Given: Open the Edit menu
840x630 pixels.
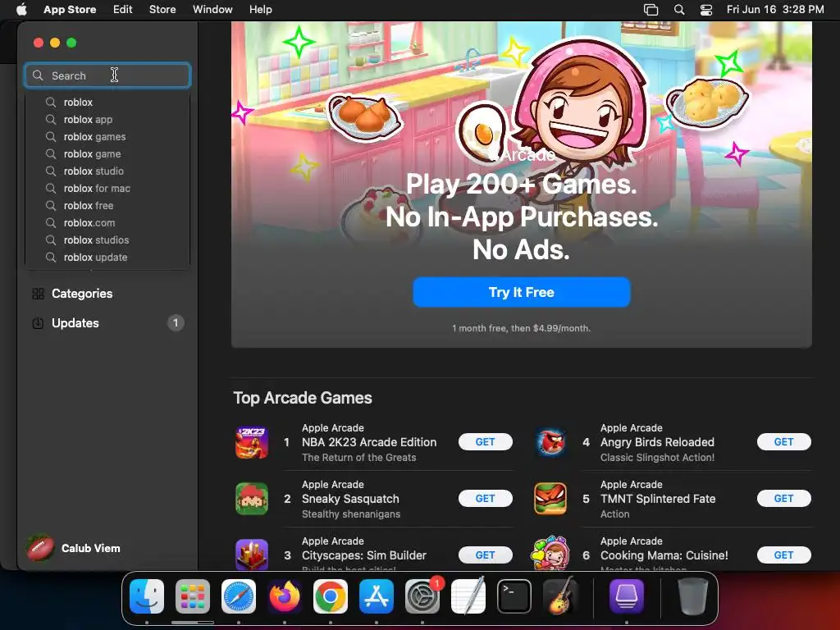Looking at the screenshot, I should pyautogui.click(x=123, y=10).
